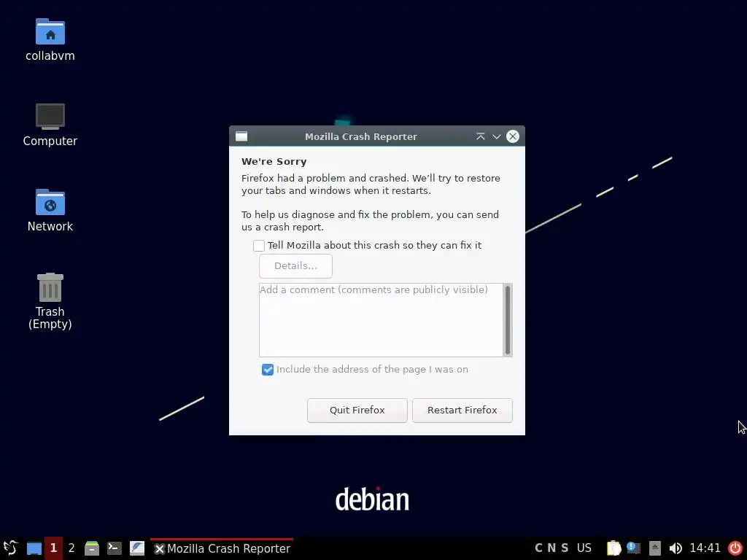
Task: Open the collabvm home folder icon
Action: coord(50,32)
